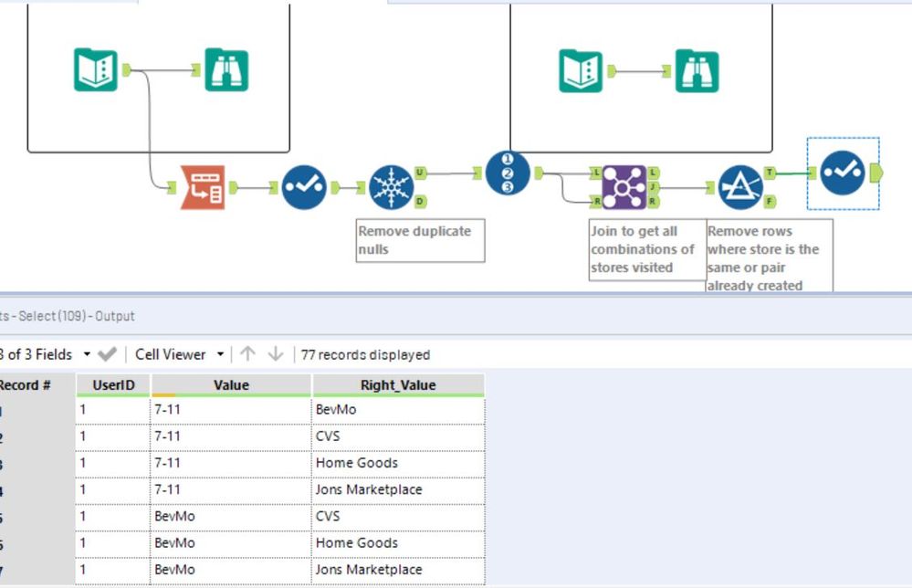The height and width of the screenshot is (588, 912).
Task: Select Value cell '7-11' beside Home Goods
Action: pyautogui.click(x=231, y=464)
